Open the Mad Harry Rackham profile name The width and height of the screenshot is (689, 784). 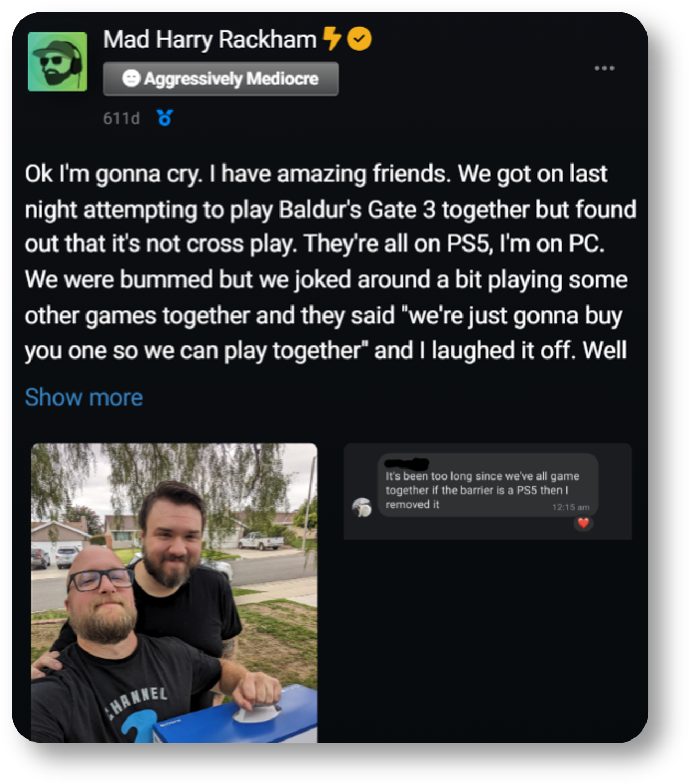coord(210,39)
